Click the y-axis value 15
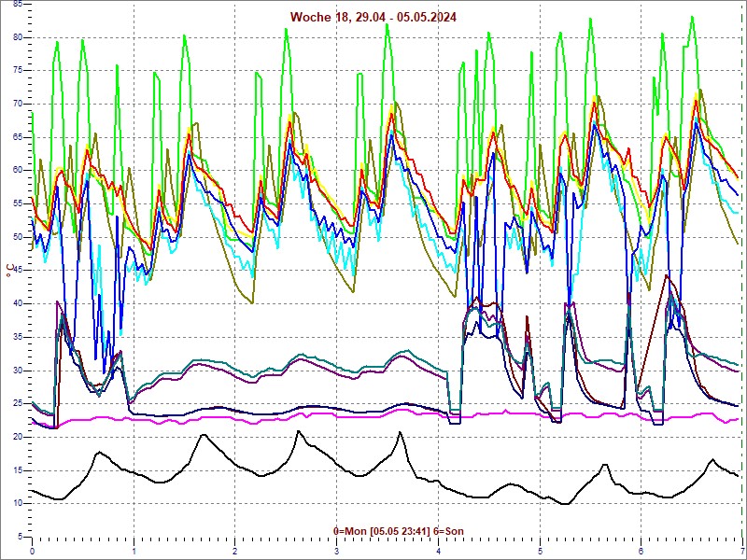747x560 pixels. click(x=17, y=470)
